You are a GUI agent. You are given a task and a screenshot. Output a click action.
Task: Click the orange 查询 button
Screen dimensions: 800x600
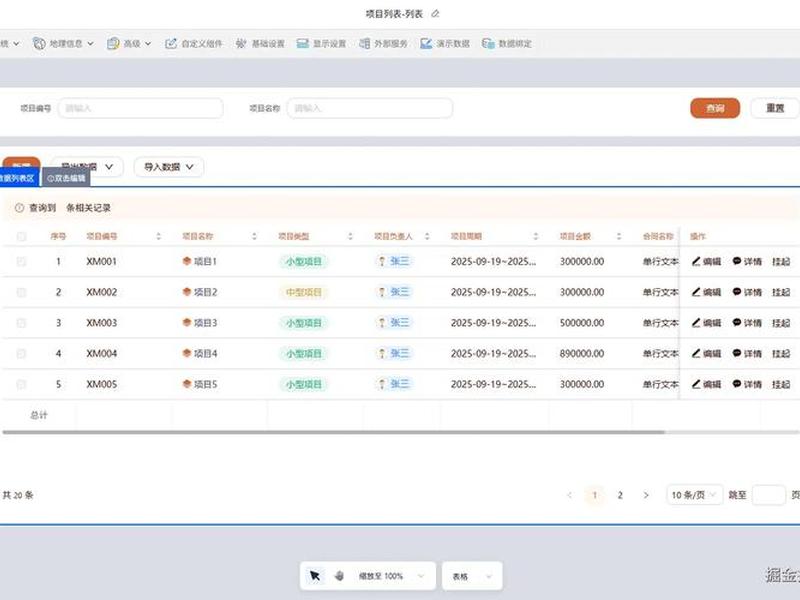(715, 108)
